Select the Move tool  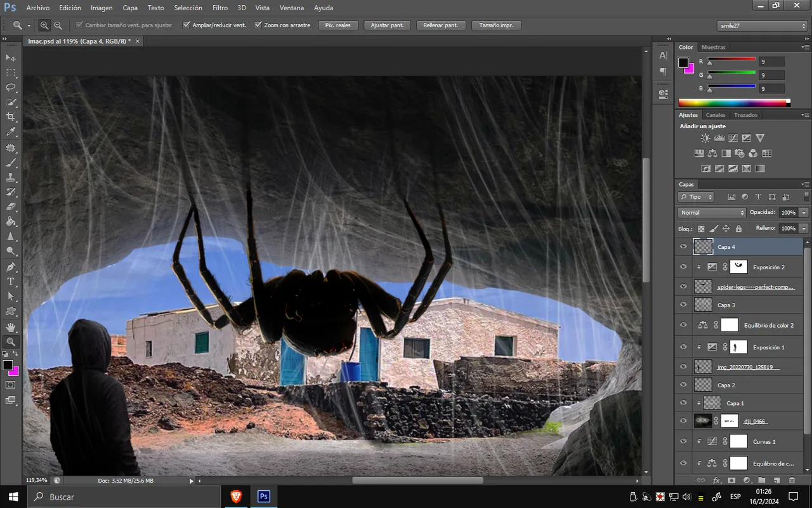[x=11, y=58]
